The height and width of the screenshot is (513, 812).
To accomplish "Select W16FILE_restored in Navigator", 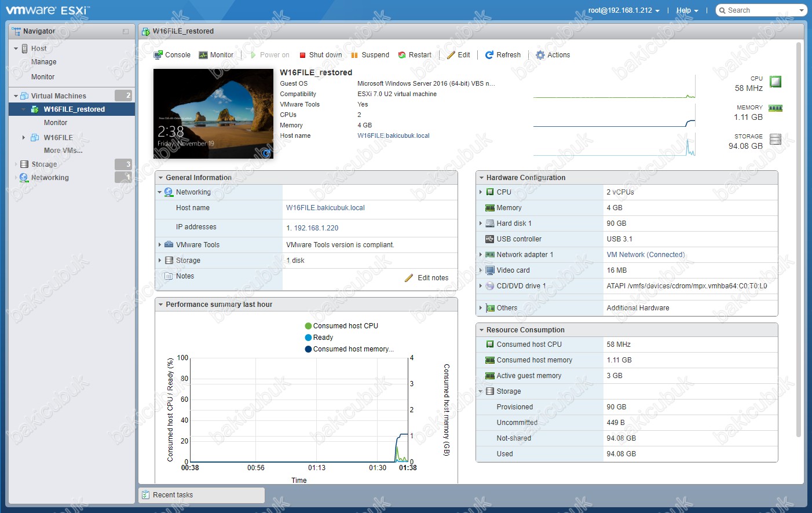I will click(72, 109).
